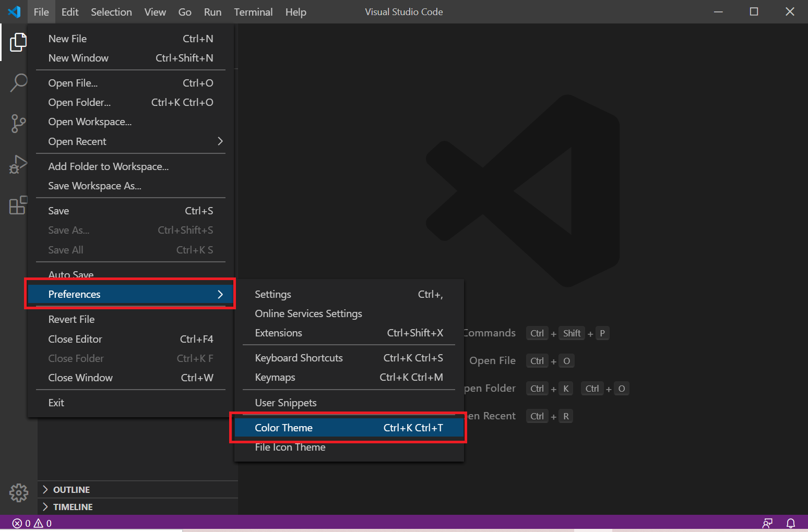Open Extensions from Preferences submenu

(x=349, y=333)
